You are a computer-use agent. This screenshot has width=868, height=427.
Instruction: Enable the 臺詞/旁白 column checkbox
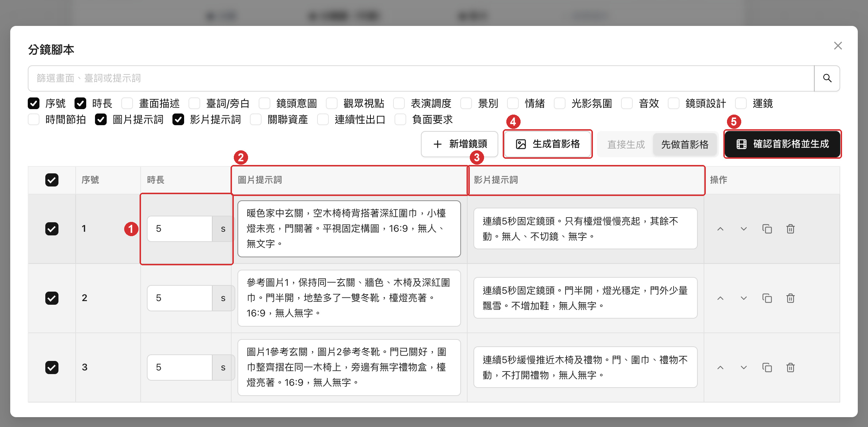click(194, 103)
